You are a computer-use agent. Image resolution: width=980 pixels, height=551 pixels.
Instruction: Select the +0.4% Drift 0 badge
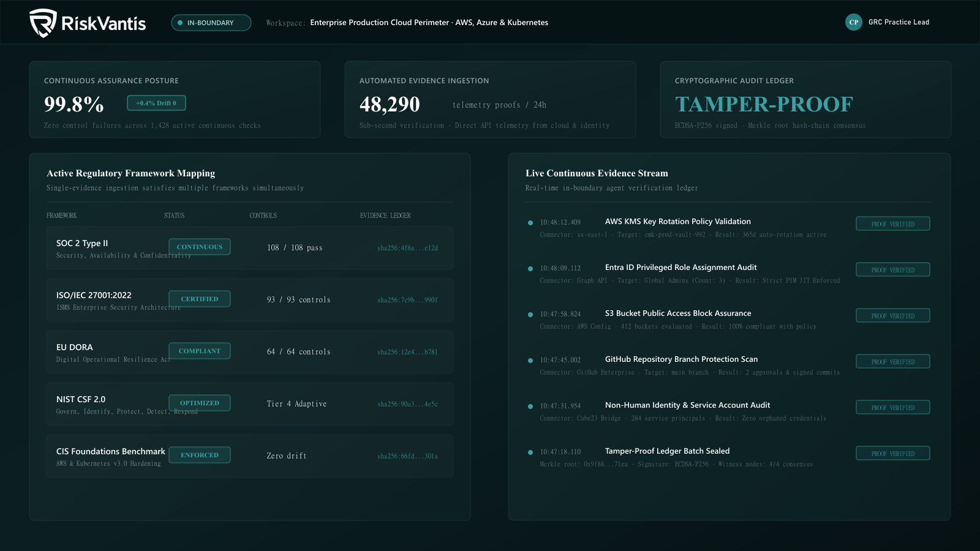tap(156, 103)
